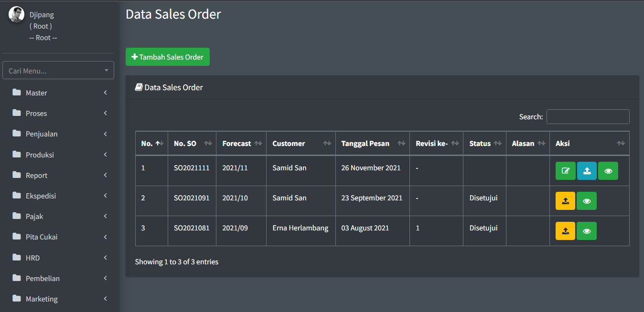644x312 pixels.
Task: Click the Djipang user avatar
Action: [x=16, y=14]
